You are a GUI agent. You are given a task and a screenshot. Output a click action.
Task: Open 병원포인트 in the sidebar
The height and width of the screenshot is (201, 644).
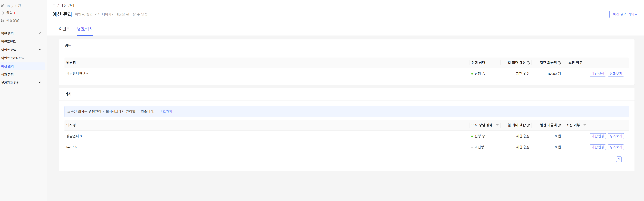pyautogui.click(x=8, y=41)
